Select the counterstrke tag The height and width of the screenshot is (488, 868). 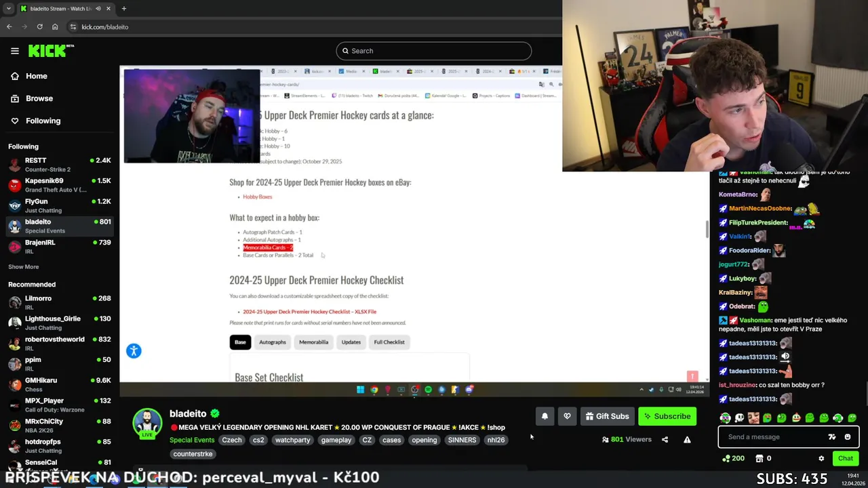[193, 454]
